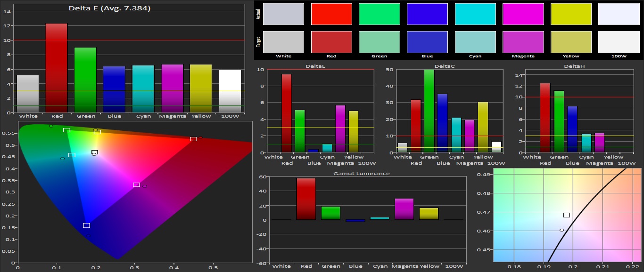Screen dimensions: 644x272
Task: Click red target square on CIE diagram
Action: click(x=193, y=139)
